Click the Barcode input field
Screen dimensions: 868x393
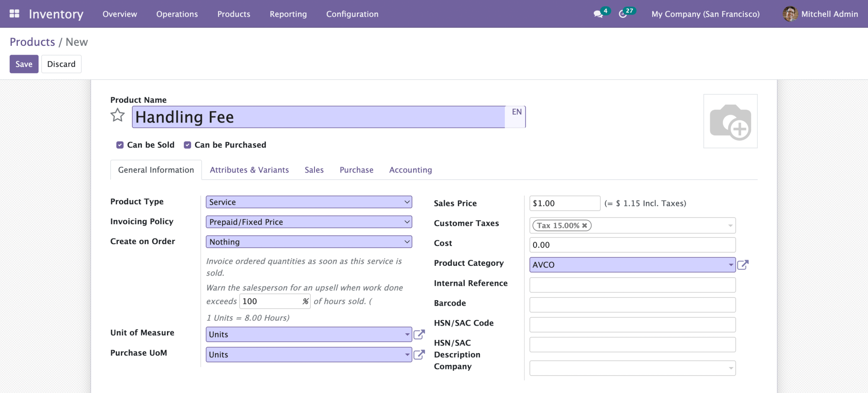[x=632, y=304]
